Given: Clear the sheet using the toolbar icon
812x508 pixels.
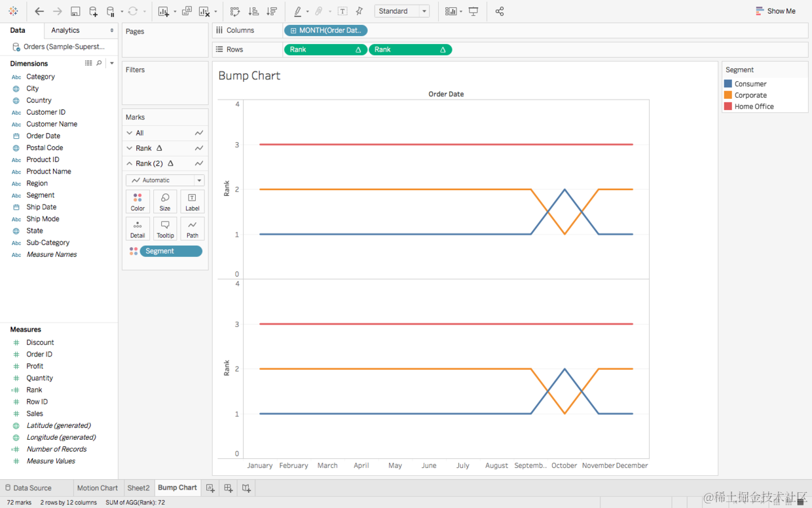Looking at the screenshot, I should [x=204, y=11].
